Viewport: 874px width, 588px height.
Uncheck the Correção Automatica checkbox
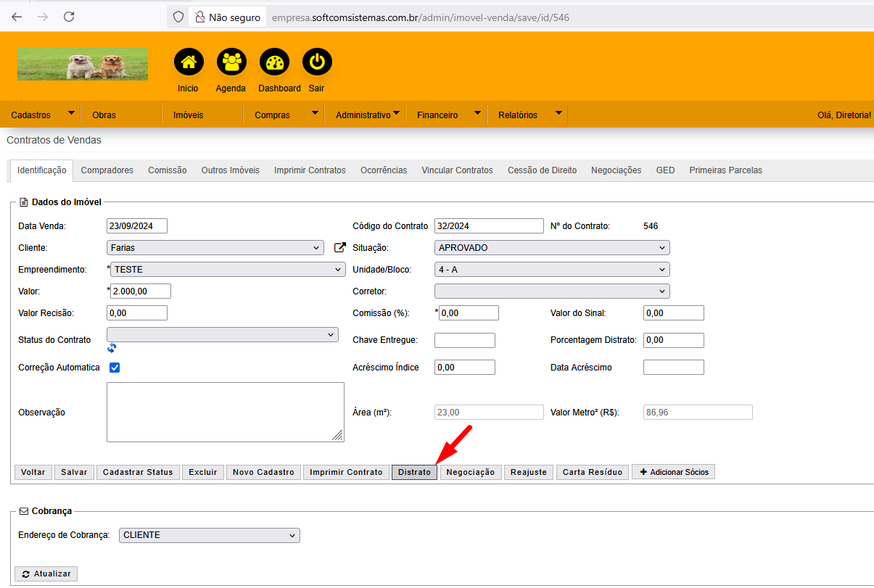tap(115, 368)
